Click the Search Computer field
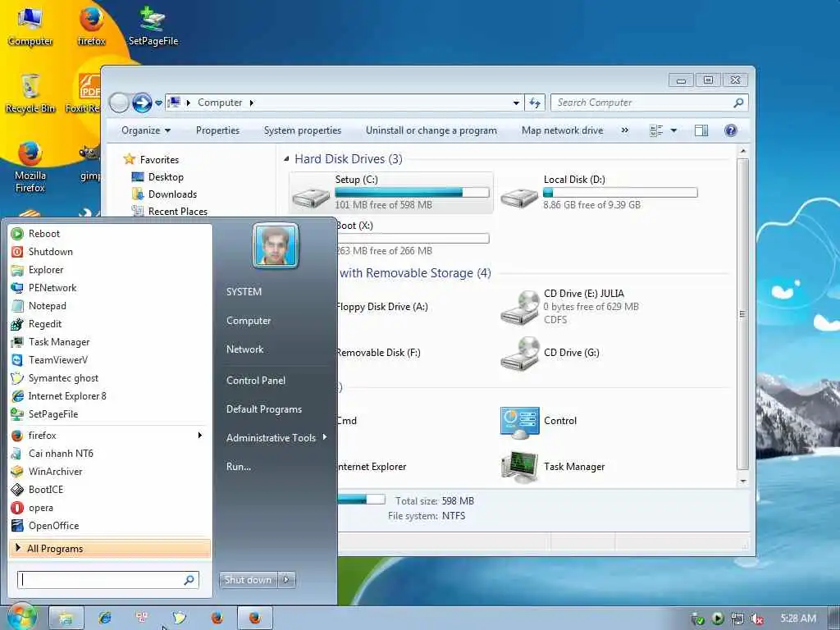The width and height of the screenshot is (840, 630). coord(650,103)
